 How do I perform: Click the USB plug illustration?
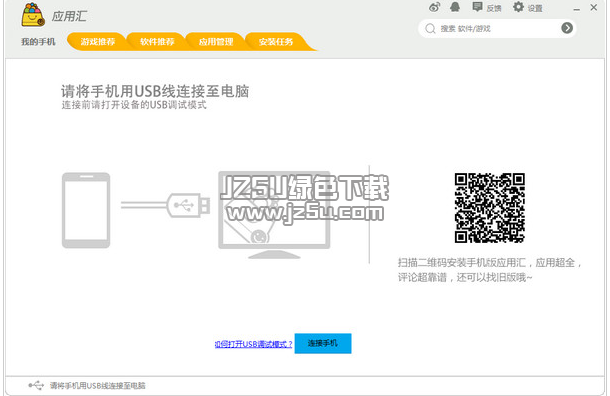click(x=188, y=205)
